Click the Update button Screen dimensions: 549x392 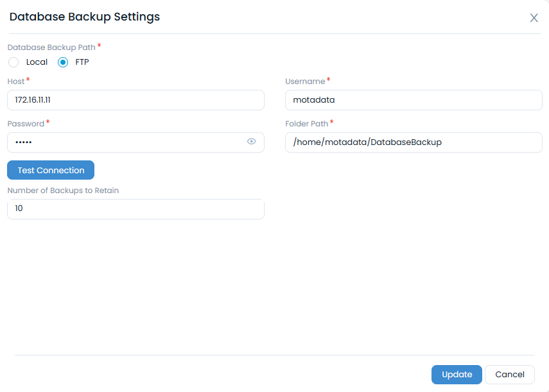(457, 375)
